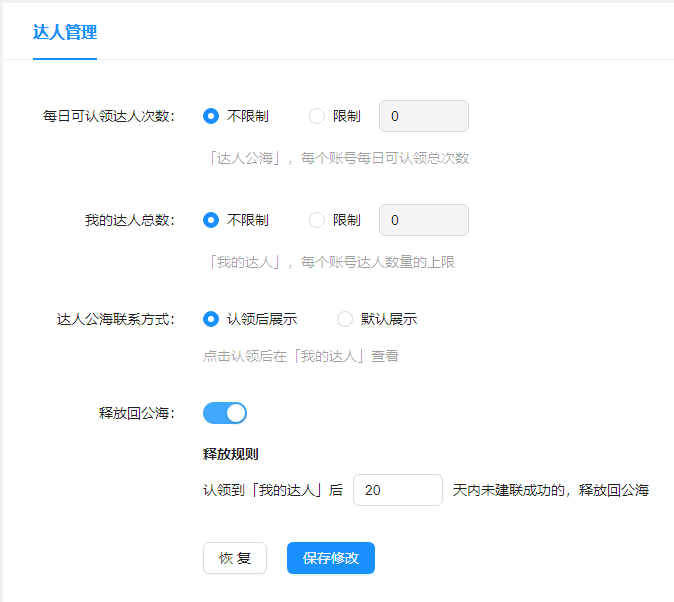This screenshot has width=674, height=602.
Task: Click the hint about 每日可认领总次数
Action: (x=336, y=158)
